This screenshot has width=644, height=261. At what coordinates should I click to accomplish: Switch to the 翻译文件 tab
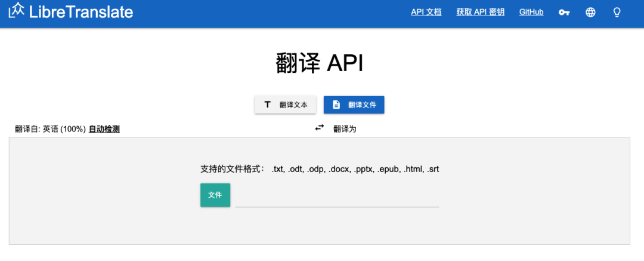(x=354, y=105)
